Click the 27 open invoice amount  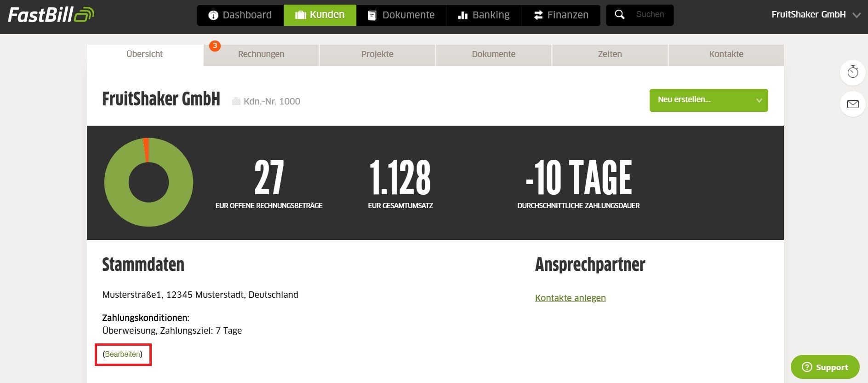click(269, 178)
